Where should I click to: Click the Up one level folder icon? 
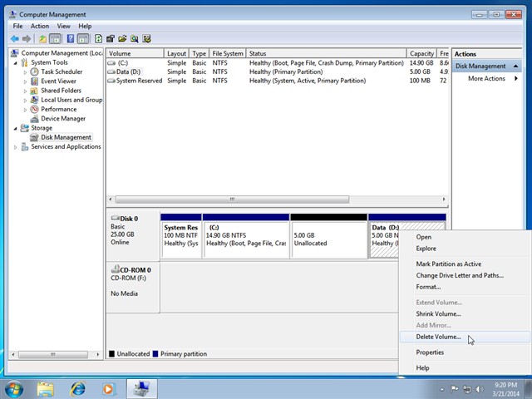point(42,39)
